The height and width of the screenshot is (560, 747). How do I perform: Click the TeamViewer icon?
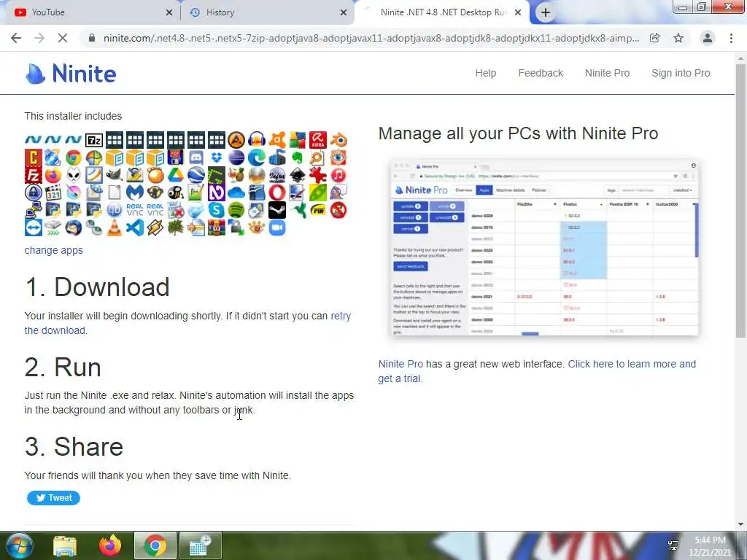click(x=33, y=227)
